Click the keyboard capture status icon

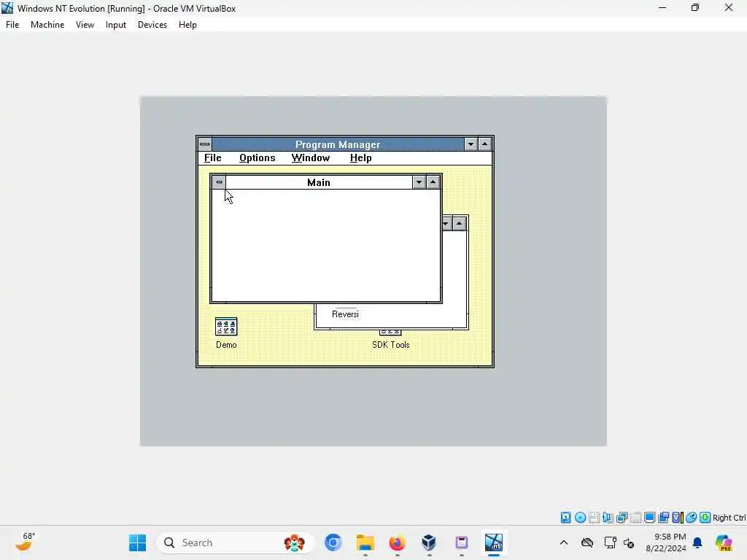pyautogui.click(x=705, y=518)
